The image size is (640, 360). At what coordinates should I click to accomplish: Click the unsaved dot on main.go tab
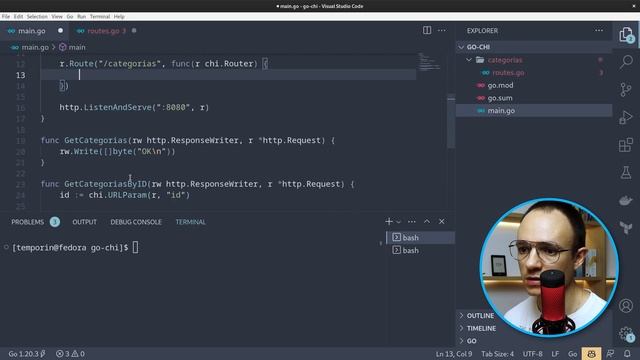pos(60,31)
